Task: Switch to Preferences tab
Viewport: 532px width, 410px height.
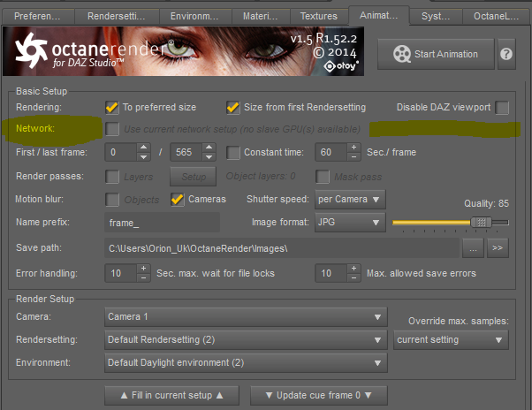Action: point(37,16)
